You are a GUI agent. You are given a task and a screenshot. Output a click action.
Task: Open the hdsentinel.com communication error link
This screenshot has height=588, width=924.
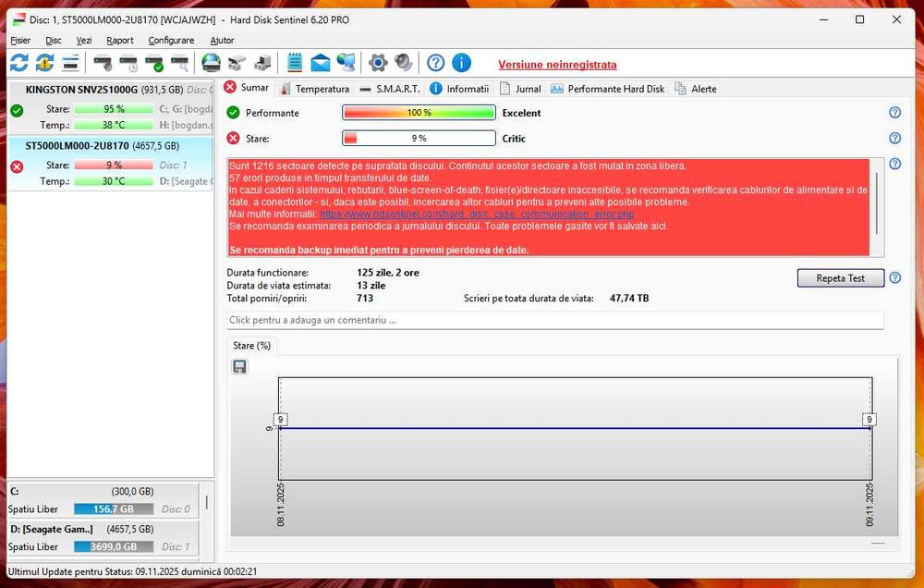point(477,214)
